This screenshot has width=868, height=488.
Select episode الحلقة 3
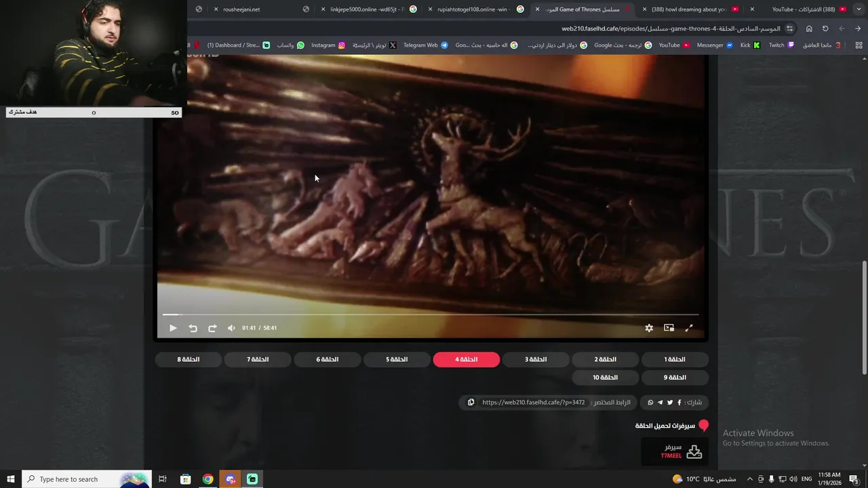[536, 359]
